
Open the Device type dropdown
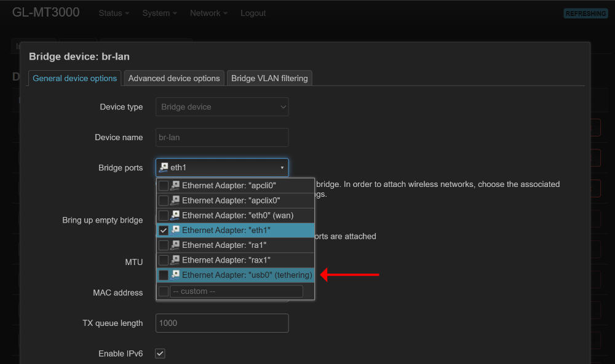(222, 107)
